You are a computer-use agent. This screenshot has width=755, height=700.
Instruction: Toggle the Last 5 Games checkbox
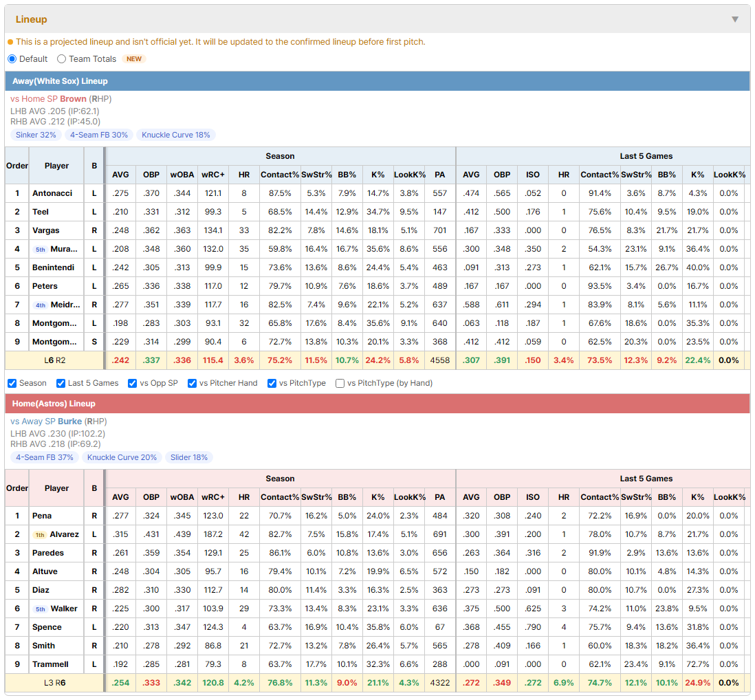61,383
